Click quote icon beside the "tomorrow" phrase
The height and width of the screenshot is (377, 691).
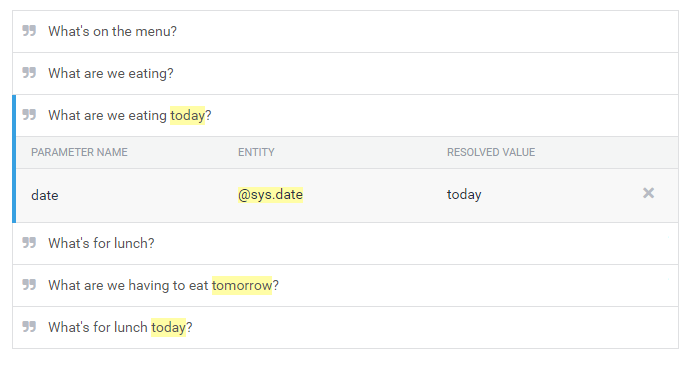tap(29, 284)
